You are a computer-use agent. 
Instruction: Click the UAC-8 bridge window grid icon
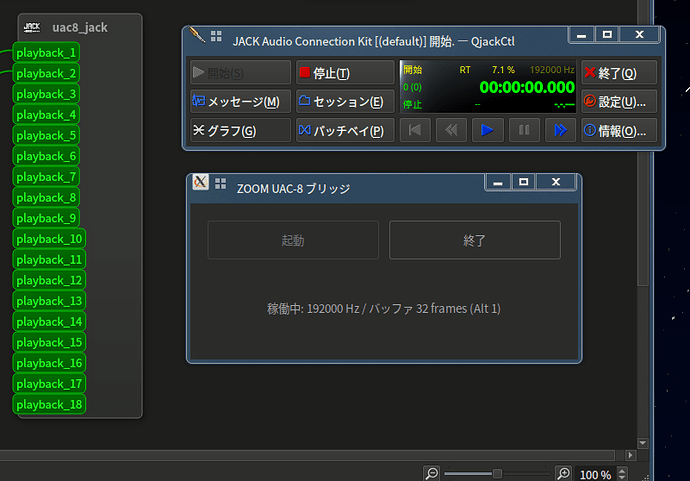[220, 184]
